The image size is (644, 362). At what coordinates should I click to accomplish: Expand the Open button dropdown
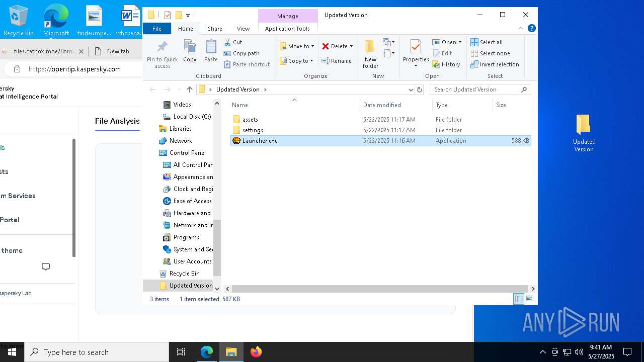(x=460, y=42)
